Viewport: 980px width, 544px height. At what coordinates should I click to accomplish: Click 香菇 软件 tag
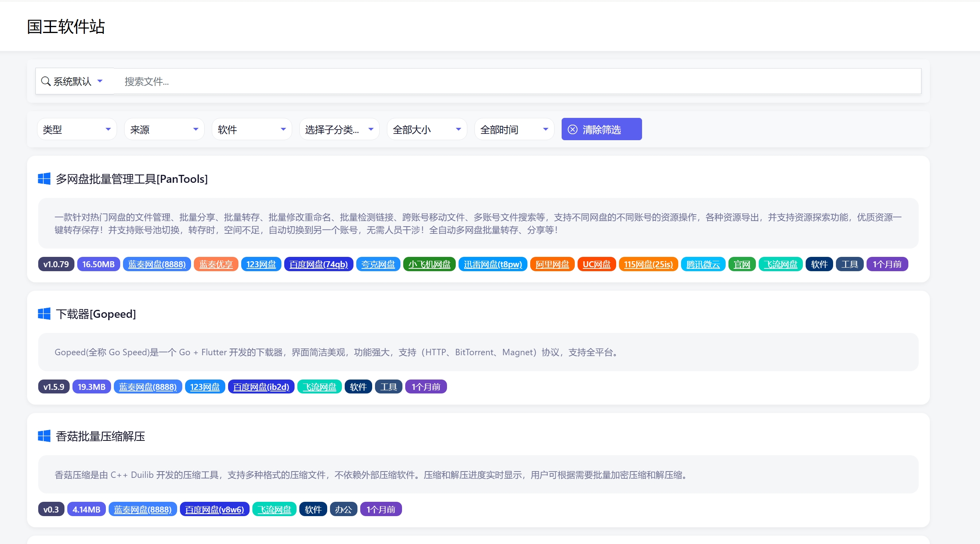[x=313, y=509]
